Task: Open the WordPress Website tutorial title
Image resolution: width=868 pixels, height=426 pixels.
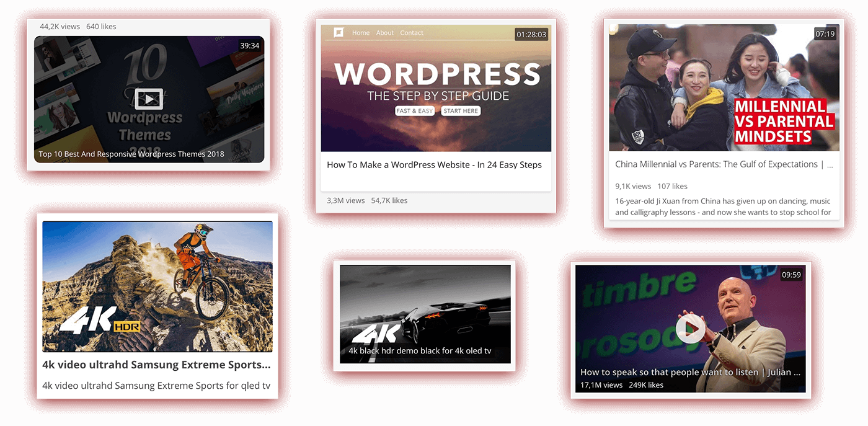Action: (436, 165)
